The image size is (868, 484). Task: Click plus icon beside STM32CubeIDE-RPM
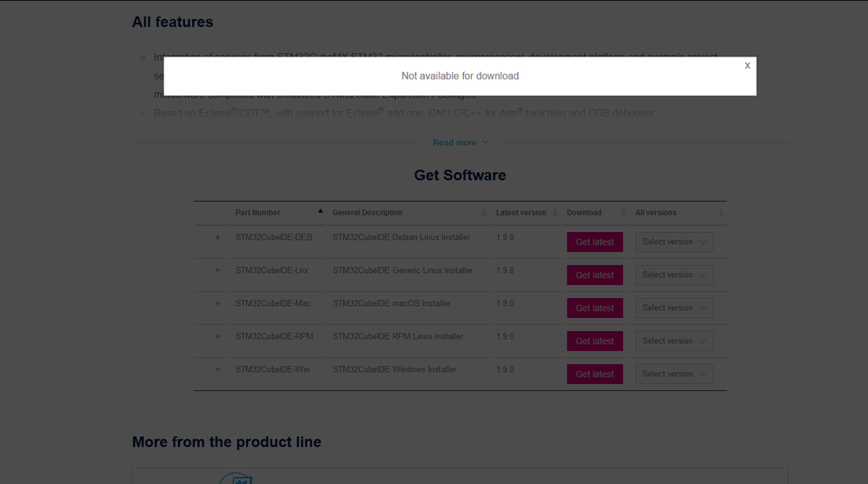click(x=217, y=336)
